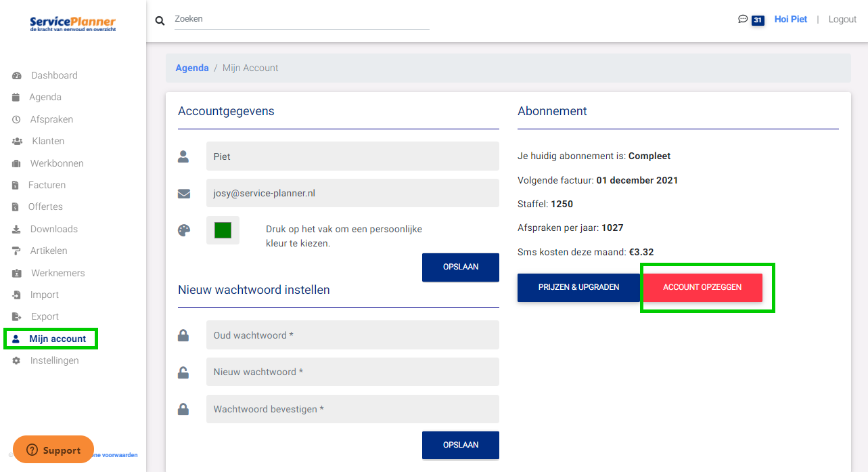Click Prijzen & Upgraden button
Viewport: 868px width, 472px height.
578,287
